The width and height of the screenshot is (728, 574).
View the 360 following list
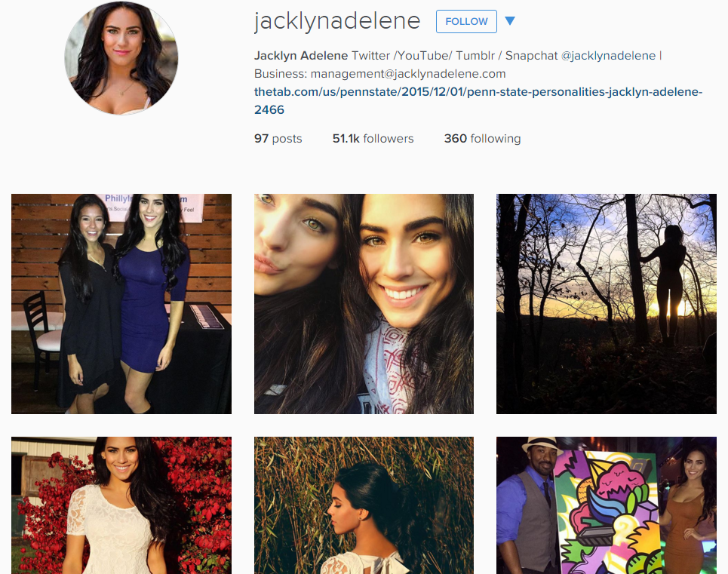(x=482, y=138)
